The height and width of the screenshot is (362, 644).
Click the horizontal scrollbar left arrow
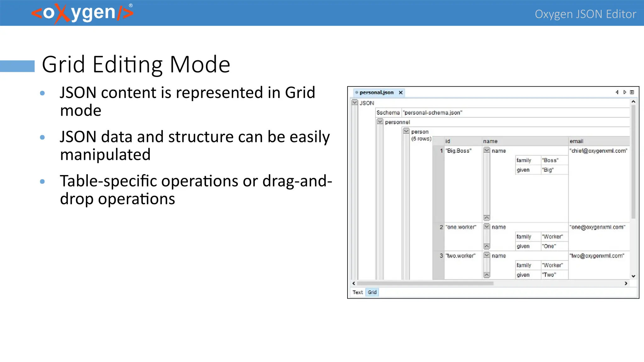pyautogui.click(x=354, y=283)
